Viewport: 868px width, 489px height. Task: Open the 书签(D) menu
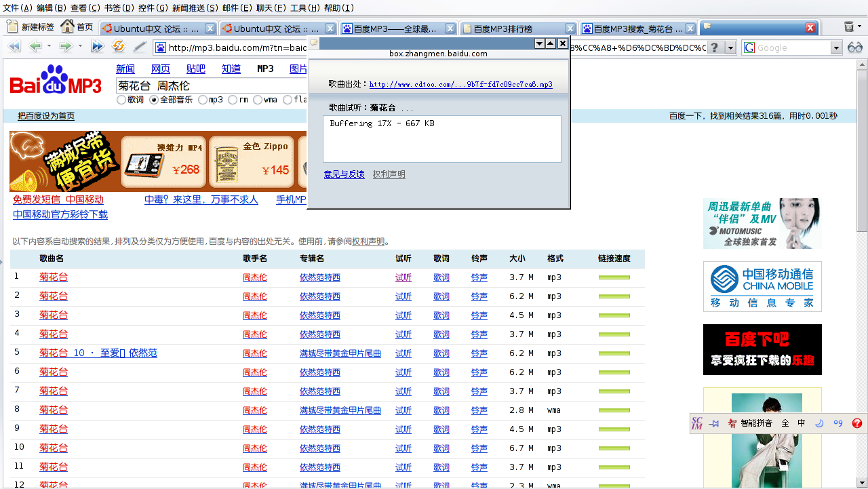tap(119, 7)
